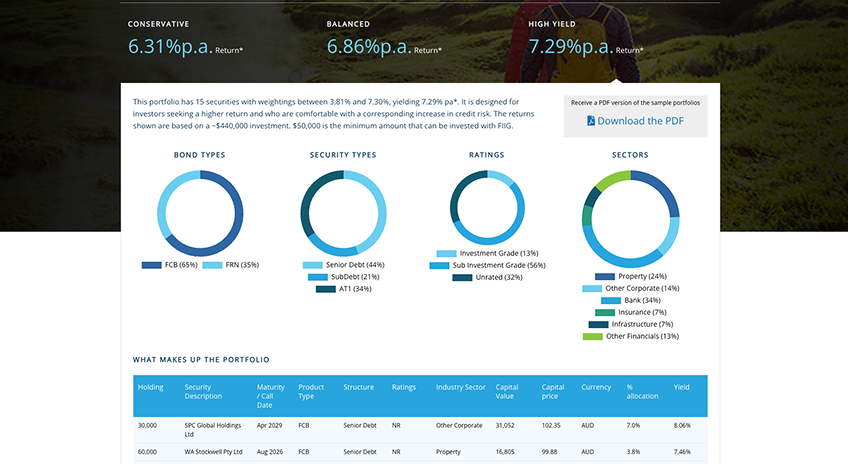
Task: Select the Balanced portfolio tab
Action: tap(348, 24)
